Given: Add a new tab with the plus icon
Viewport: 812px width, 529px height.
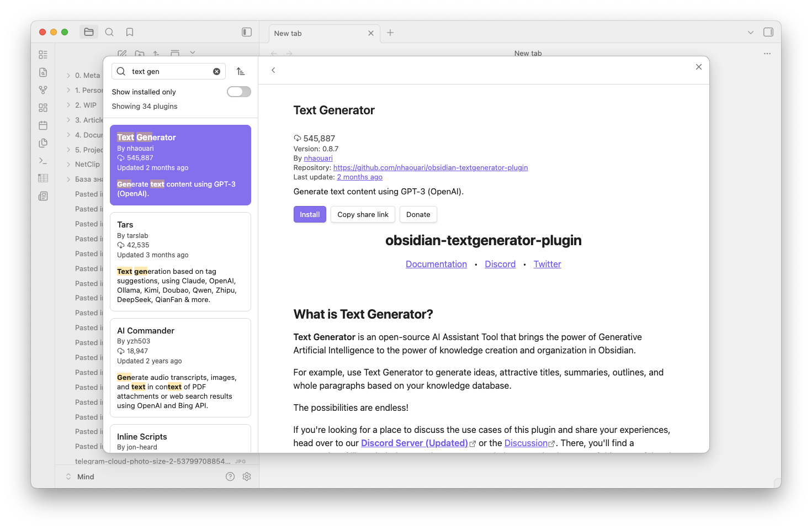Looking at the screenshot, I should point(390,33).
